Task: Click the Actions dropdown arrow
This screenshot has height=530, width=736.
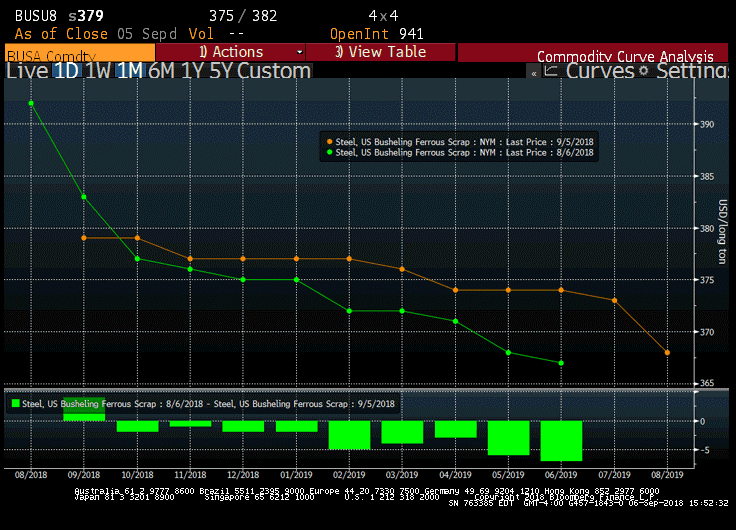Action: coord(299,52)
